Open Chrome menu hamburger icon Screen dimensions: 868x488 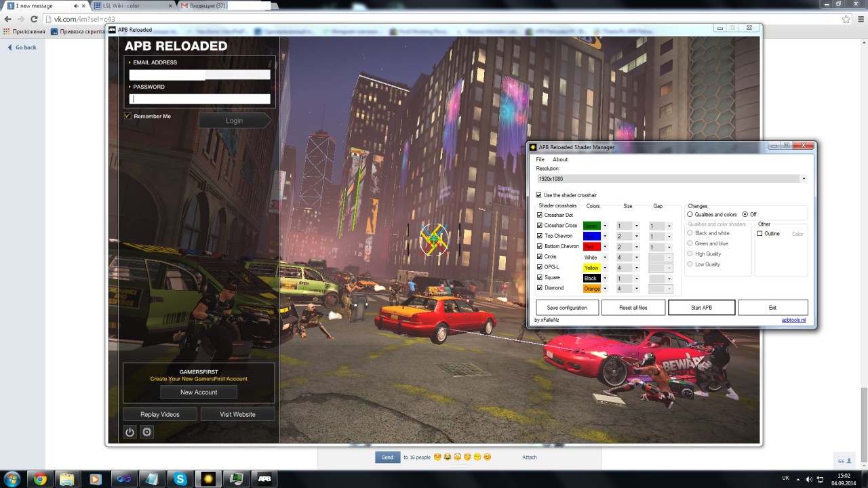tap(860, 19)
